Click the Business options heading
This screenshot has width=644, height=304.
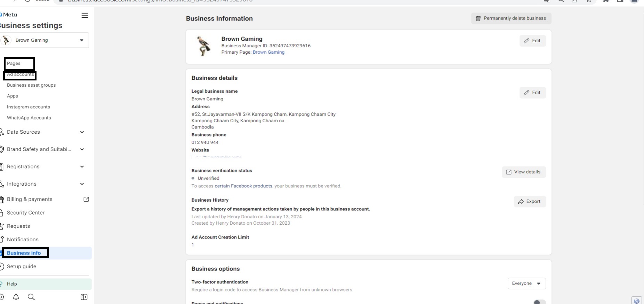tap(216, 269)
